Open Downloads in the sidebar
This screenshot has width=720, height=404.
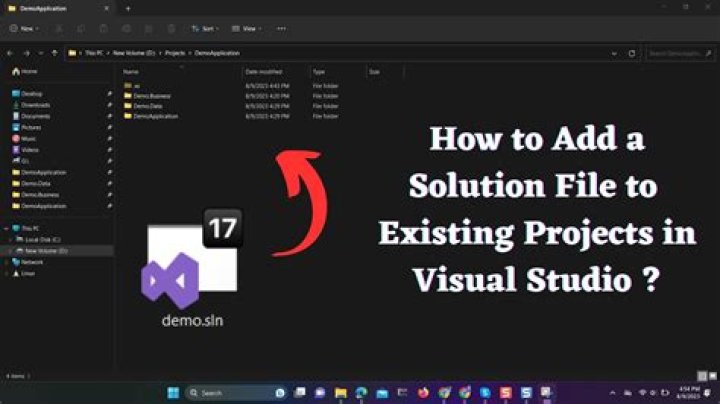[36, 105]
